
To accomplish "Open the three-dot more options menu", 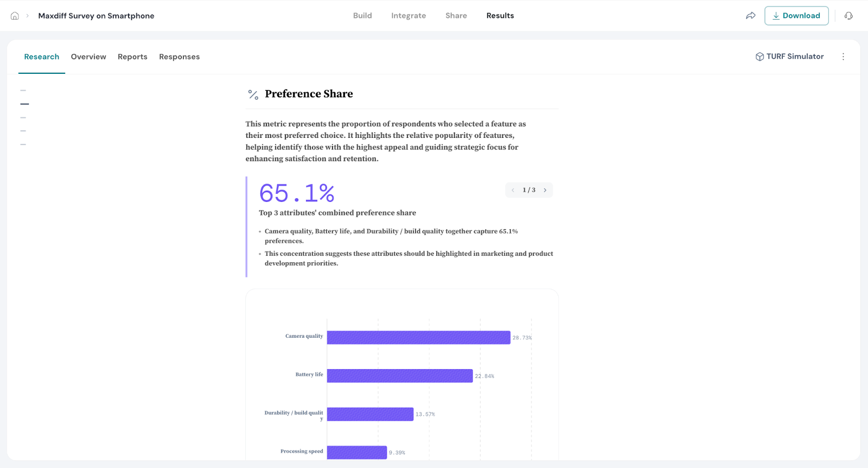I will click(x=843, y=56).
